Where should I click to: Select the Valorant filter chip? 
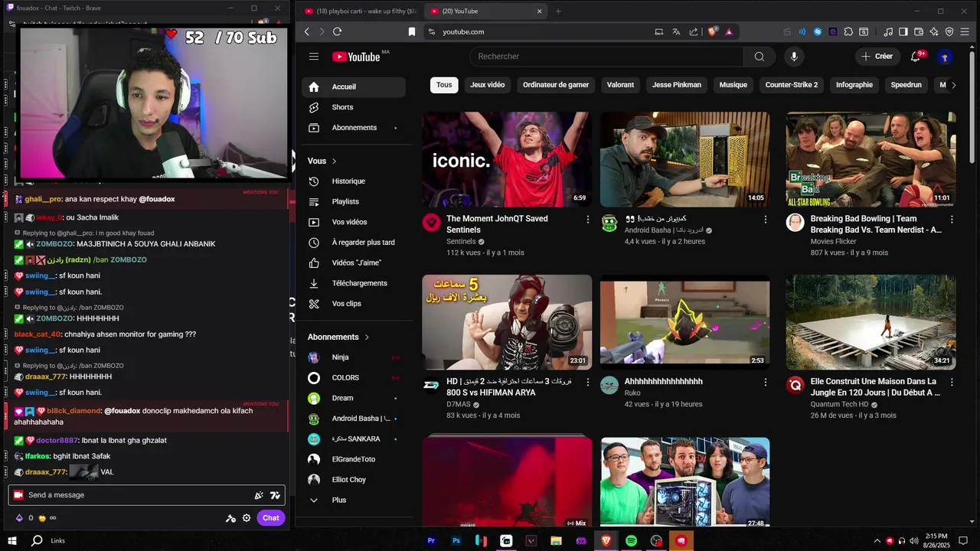pos(620,85)
